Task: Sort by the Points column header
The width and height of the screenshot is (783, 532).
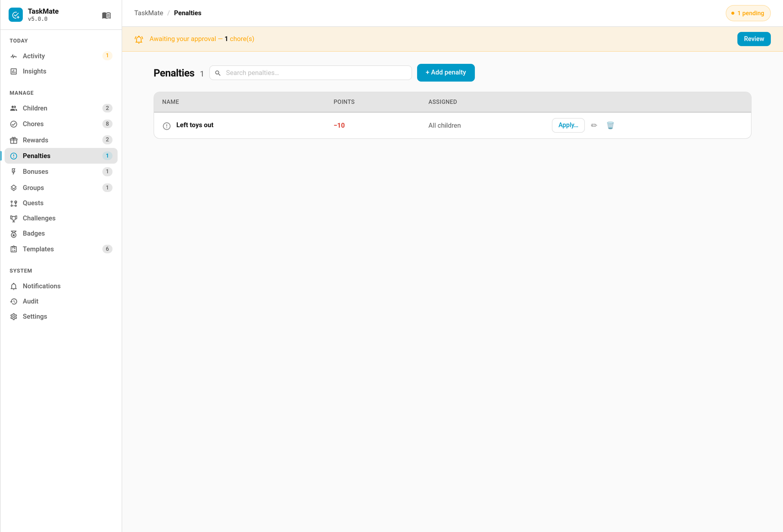Action: (344, 102)
